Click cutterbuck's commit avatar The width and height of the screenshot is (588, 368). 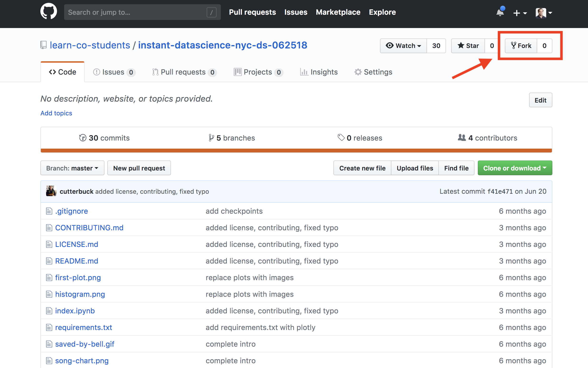tap(51, 191)
